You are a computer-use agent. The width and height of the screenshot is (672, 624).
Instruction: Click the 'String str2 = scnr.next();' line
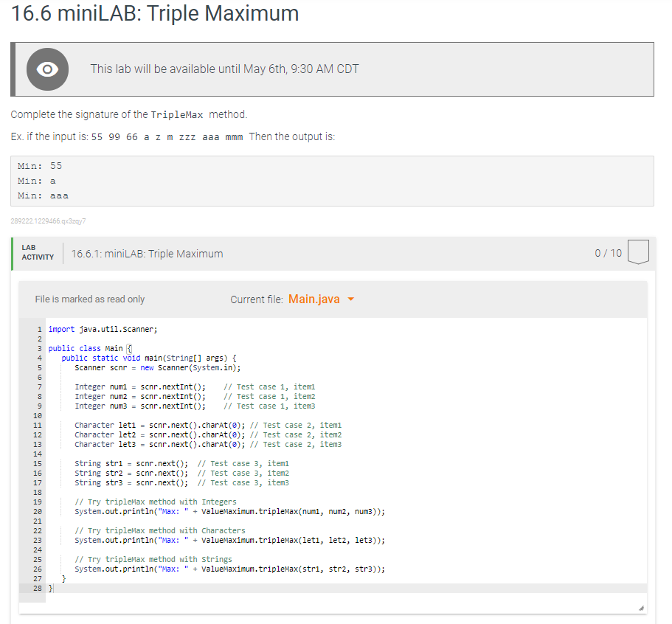coord(181,473)
